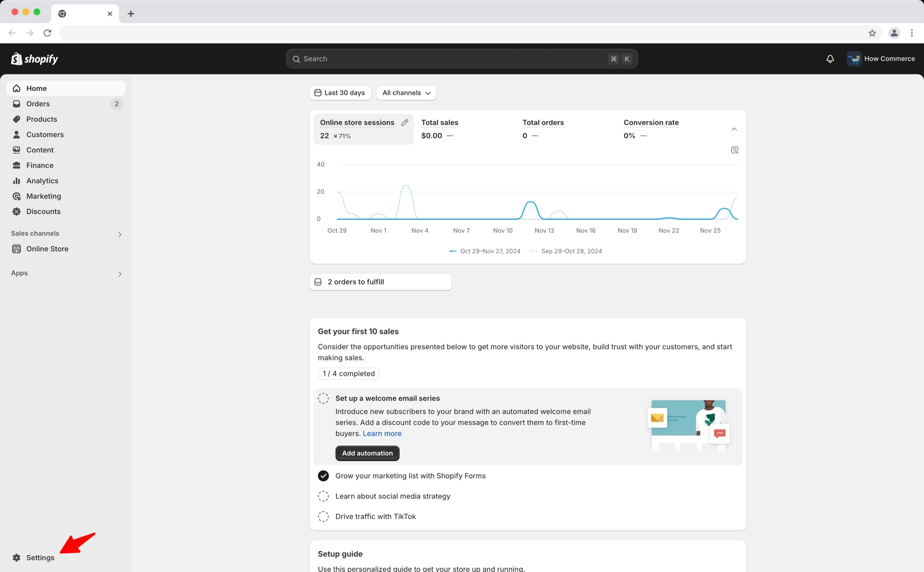
Task: Expand Grow your marketing list with Shopify Forms
Action: [x=410, y=476]
